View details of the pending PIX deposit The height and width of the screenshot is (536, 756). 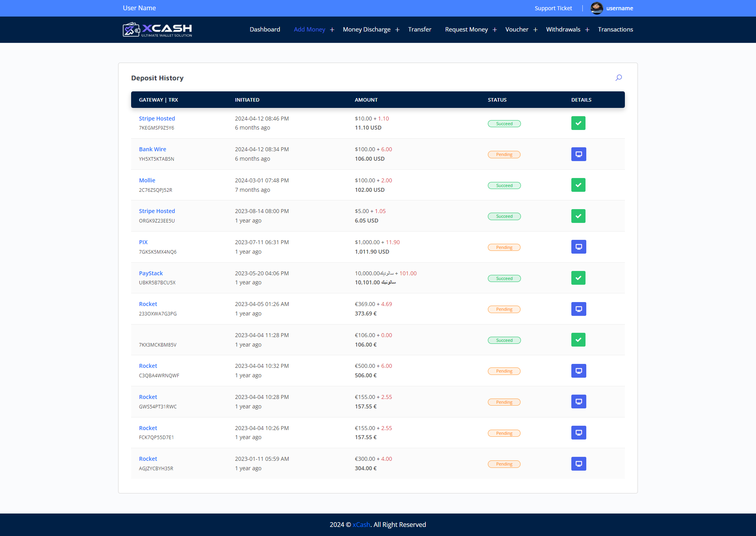pos(578,247)
